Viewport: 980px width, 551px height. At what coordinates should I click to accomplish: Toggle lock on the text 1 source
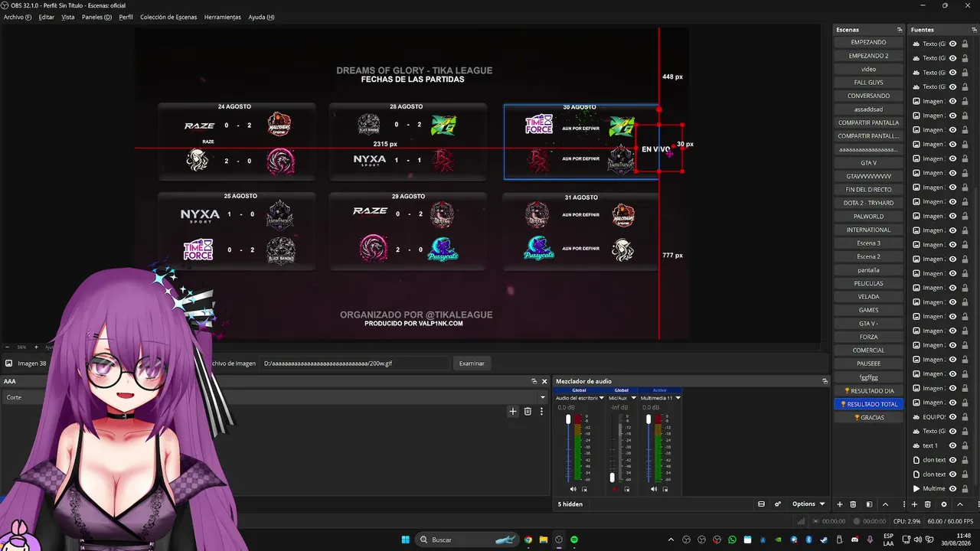[965, 445]
